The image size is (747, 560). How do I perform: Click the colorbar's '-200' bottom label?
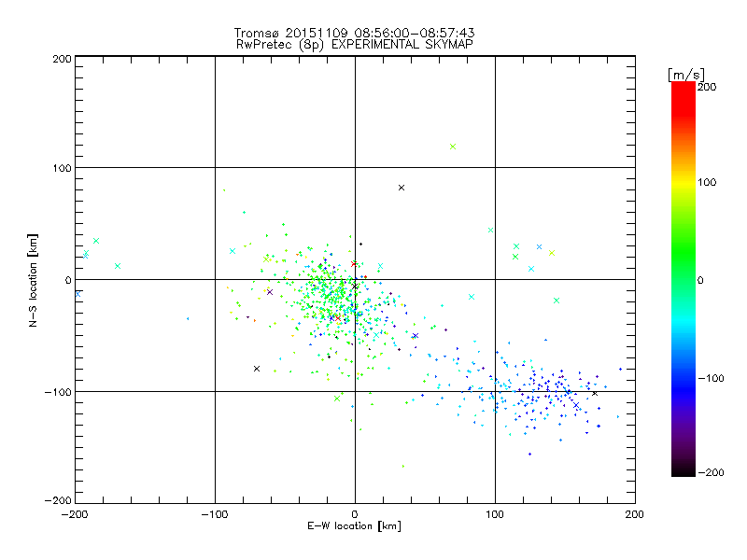click(x=711, y=472)
